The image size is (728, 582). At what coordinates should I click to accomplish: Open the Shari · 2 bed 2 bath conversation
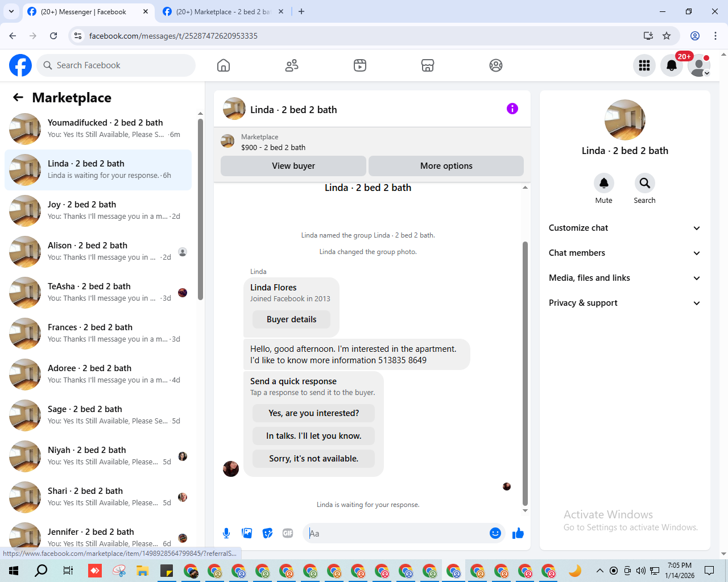pos(98,497)
